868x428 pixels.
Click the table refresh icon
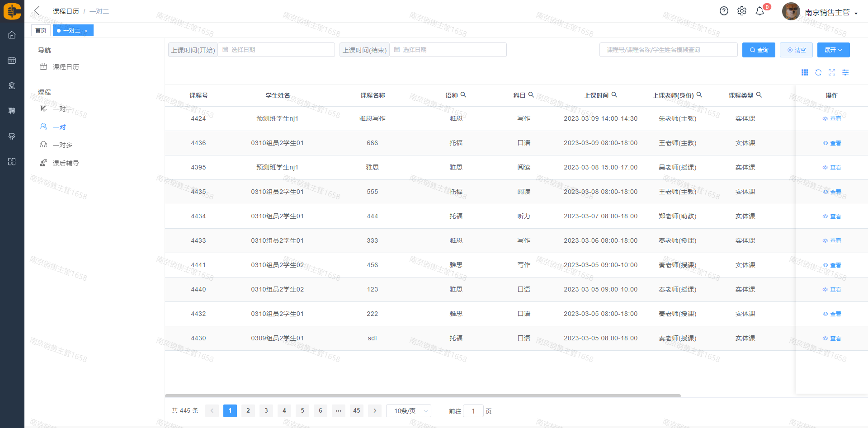tap(818, 72)
